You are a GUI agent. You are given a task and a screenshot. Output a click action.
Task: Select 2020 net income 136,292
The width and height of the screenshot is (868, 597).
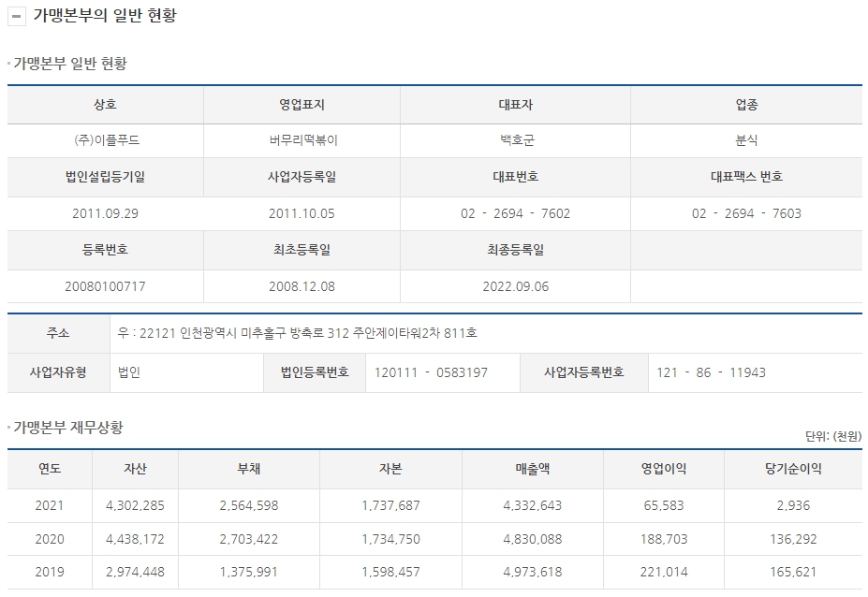pos(793,540)
